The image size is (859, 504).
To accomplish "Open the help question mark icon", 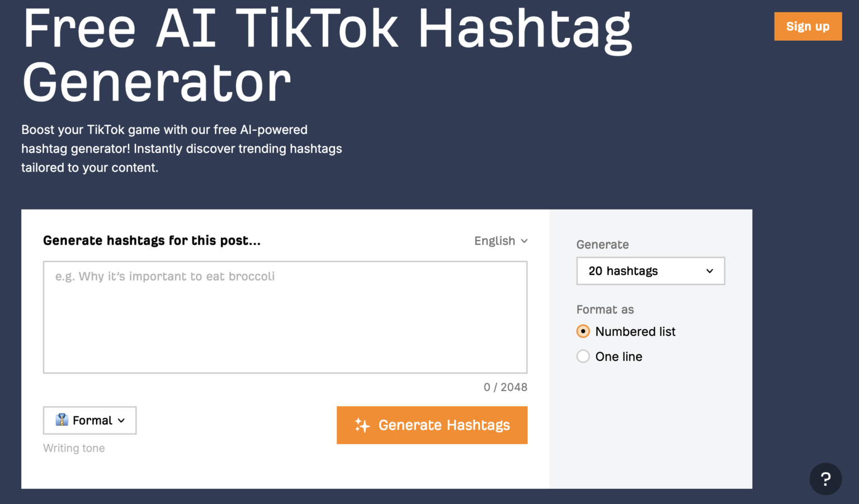I will pos(825,479).
